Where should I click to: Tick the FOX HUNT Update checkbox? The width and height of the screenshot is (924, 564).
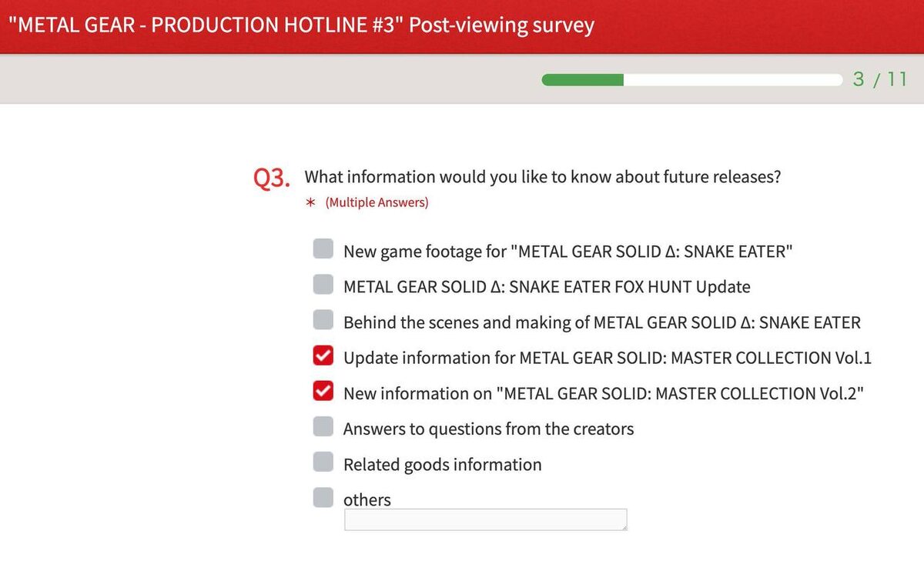pos(323,284)
